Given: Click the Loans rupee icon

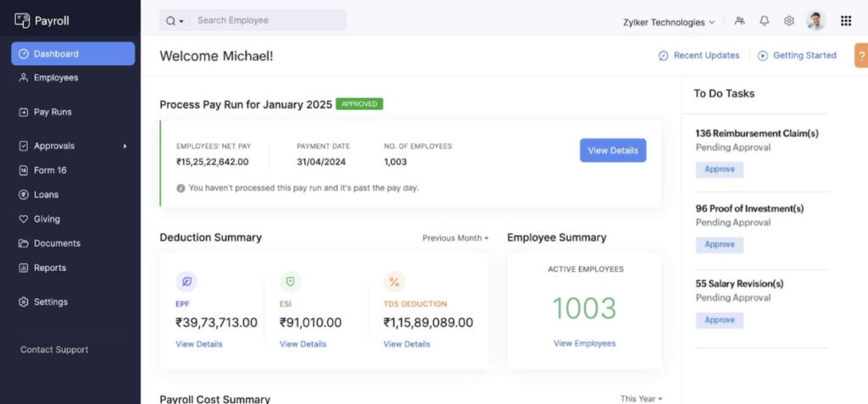Looking at the screenshot, I should pos(23,195).
